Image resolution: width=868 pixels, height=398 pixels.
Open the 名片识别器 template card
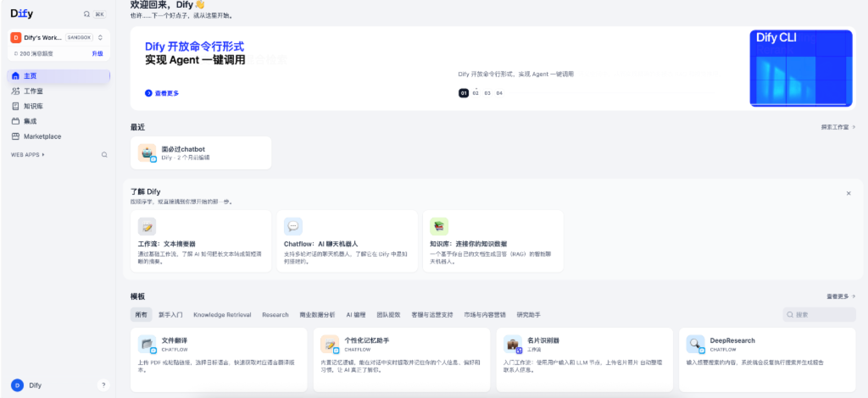click(x=584, y=359)
